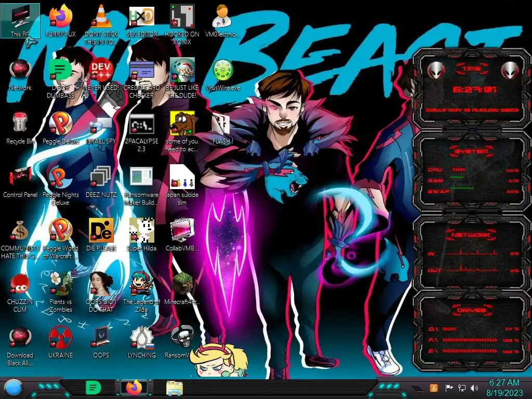Open the Peggle World of Warcraft shortcut
Viewport: 532px width, 399px height.
click(x=60, y=239)
